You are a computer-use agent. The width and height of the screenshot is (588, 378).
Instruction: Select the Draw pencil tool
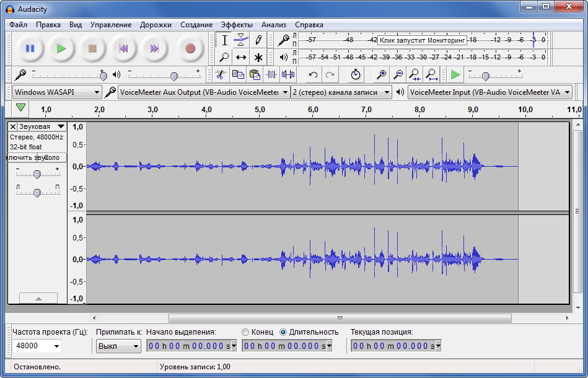pos(258,40)
